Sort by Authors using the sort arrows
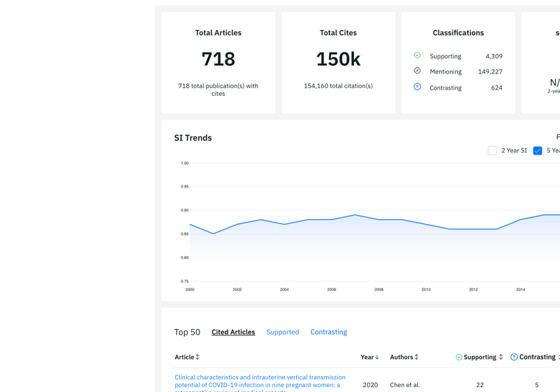This screenshot has height=392, width=560. tap(416, 357)
